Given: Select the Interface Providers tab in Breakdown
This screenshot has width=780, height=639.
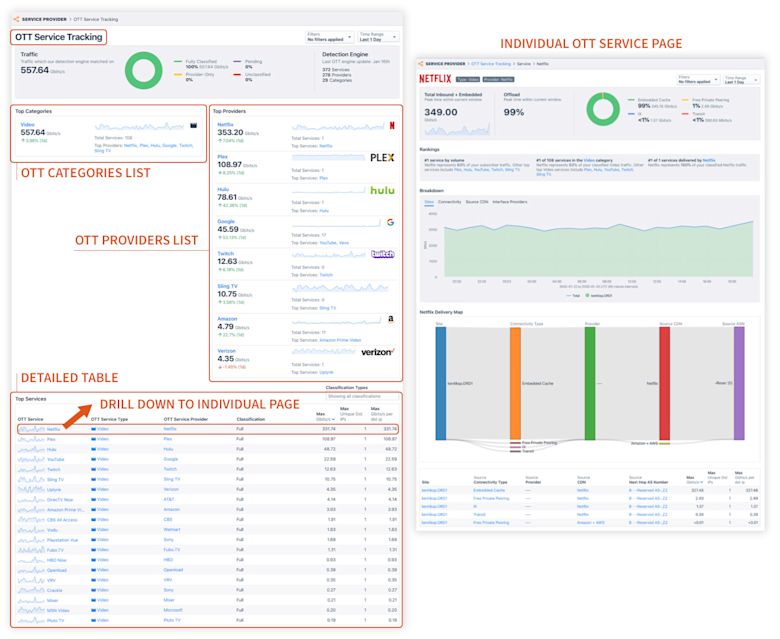Looking at the screenshot, I should 510,202.
